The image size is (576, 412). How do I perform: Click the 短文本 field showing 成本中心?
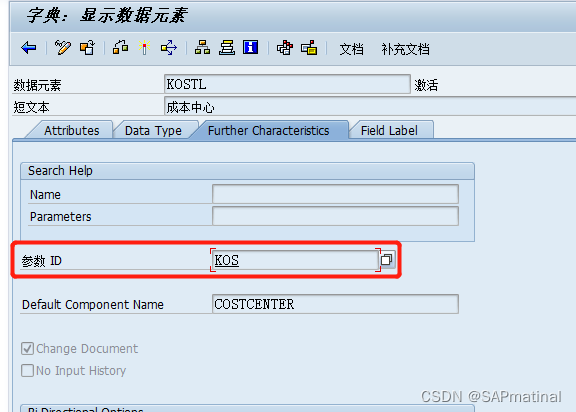(x=370, y=107)
